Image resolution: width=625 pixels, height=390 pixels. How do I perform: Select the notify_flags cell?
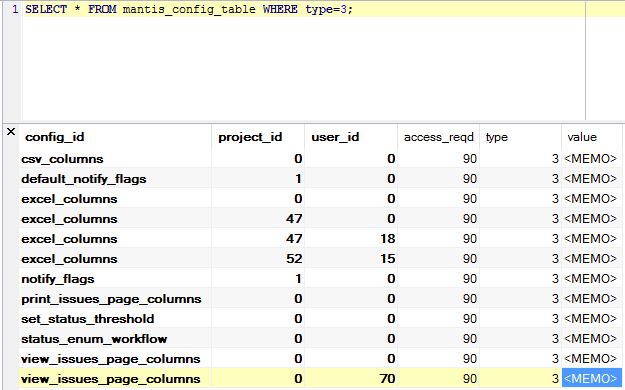click(115, 278)
